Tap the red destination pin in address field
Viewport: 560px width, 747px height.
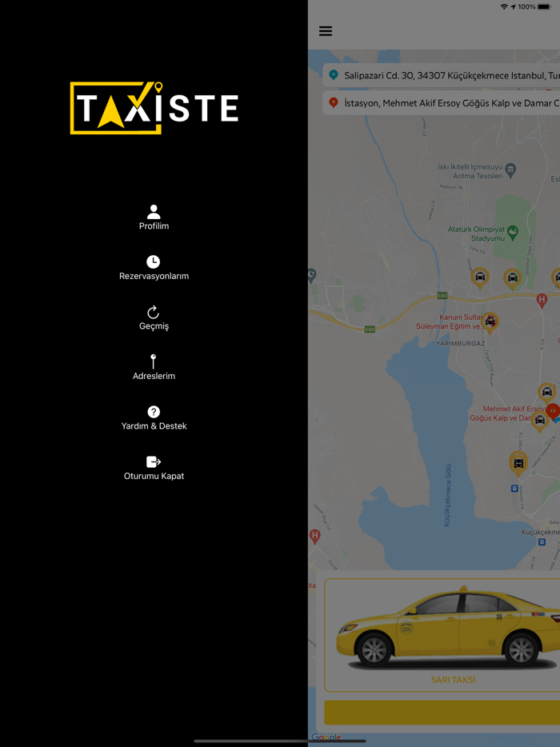pos(334,102)
